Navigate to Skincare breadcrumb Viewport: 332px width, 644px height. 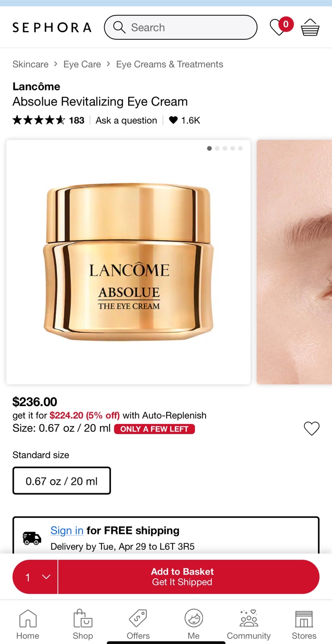[x=30, y=64]
